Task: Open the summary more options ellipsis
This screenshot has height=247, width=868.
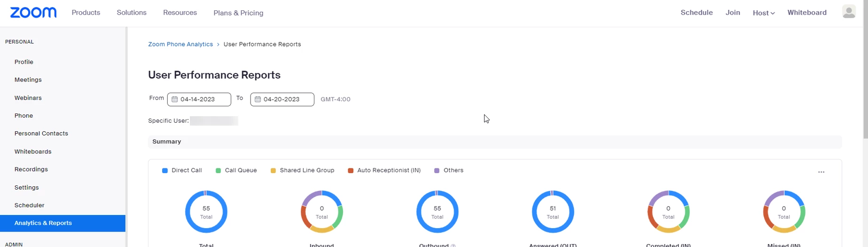Action: (x=821, y=172)
